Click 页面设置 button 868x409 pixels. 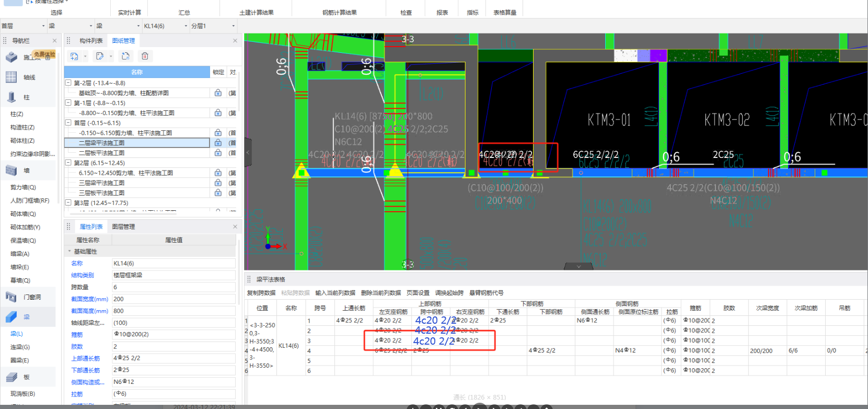click(418, 293)
